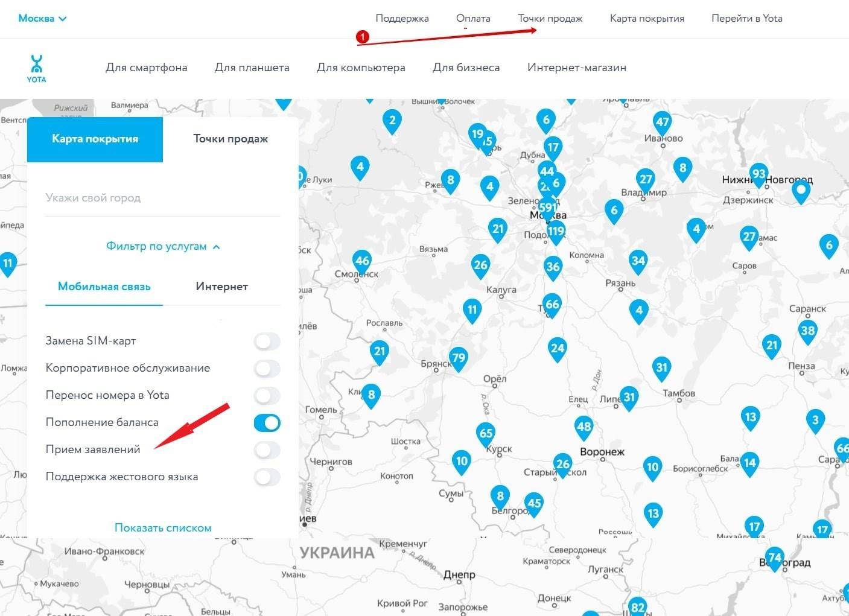Switch to Точки продаж tab in panel

(x=231, y=139)
